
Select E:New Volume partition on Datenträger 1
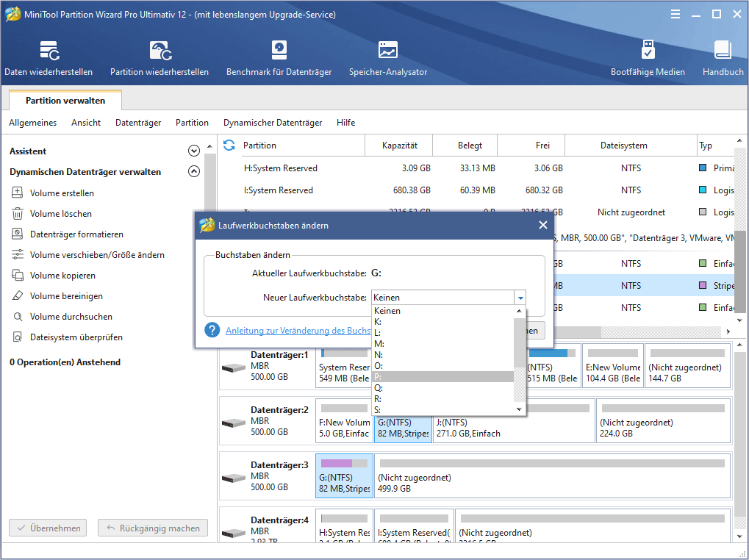click(x=613, y=367)
